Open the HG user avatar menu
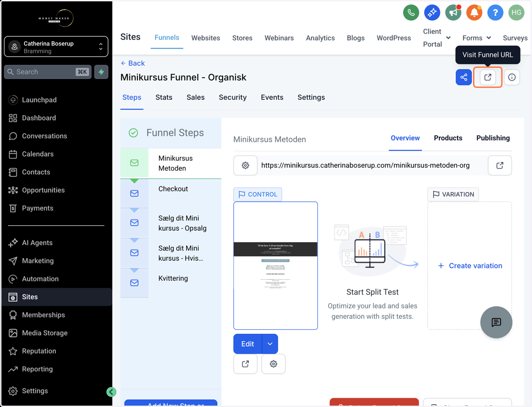This screenshot has width=532, height=407. point(516,12)
